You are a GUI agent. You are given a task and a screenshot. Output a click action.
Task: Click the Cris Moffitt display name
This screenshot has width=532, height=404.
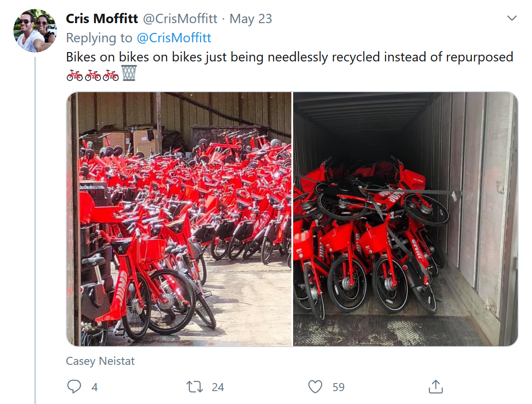(102, 19)
